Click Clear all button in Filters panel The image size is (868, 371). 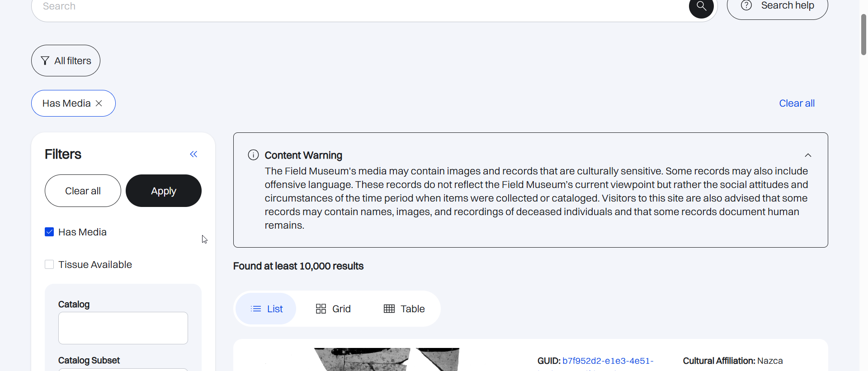83,191
